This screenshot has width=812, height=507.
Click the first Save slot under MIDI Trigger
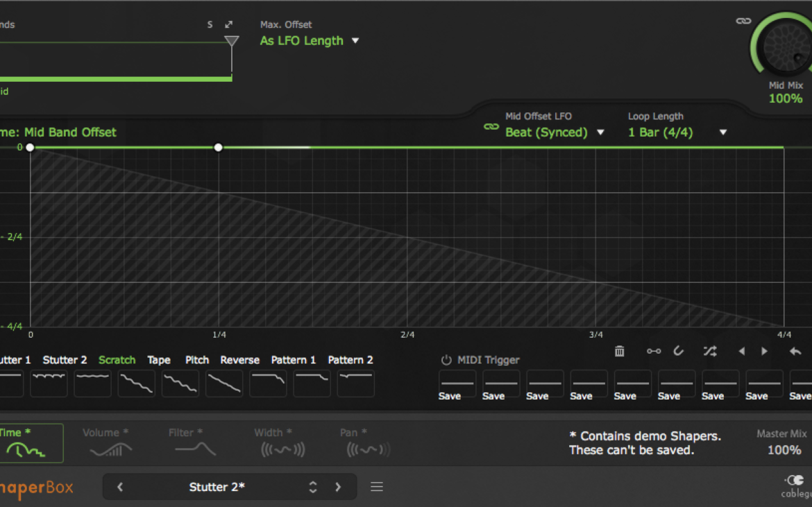coord(457,386)
